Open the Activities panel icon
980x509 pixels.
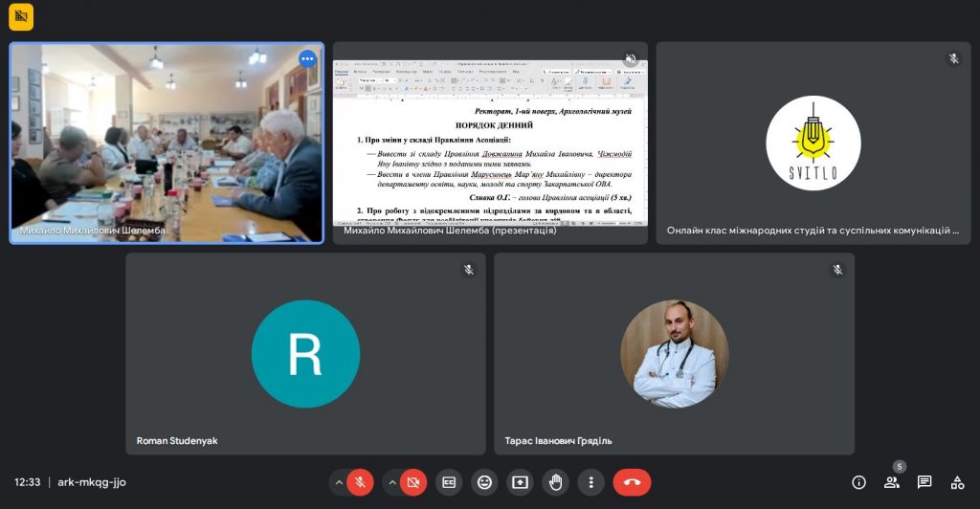(957, 482)
